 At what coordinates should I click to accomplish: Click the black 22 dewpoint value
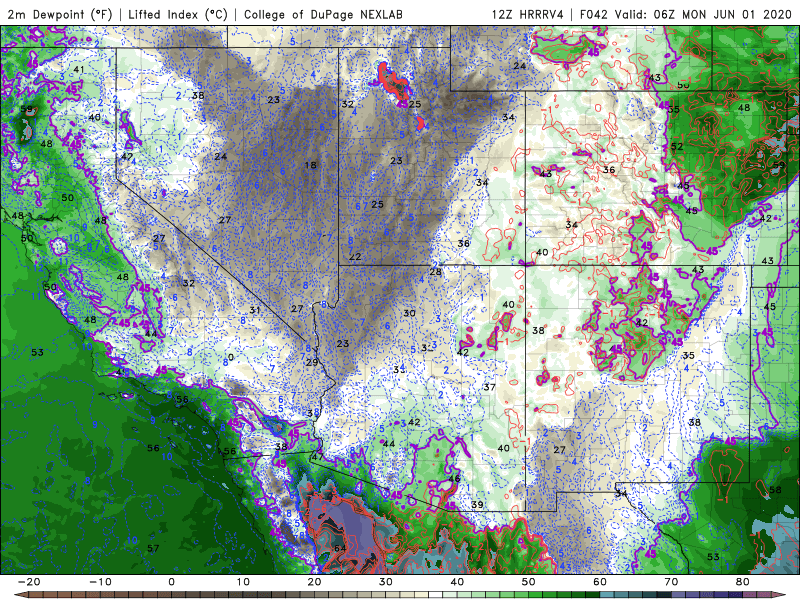(355, 257)
